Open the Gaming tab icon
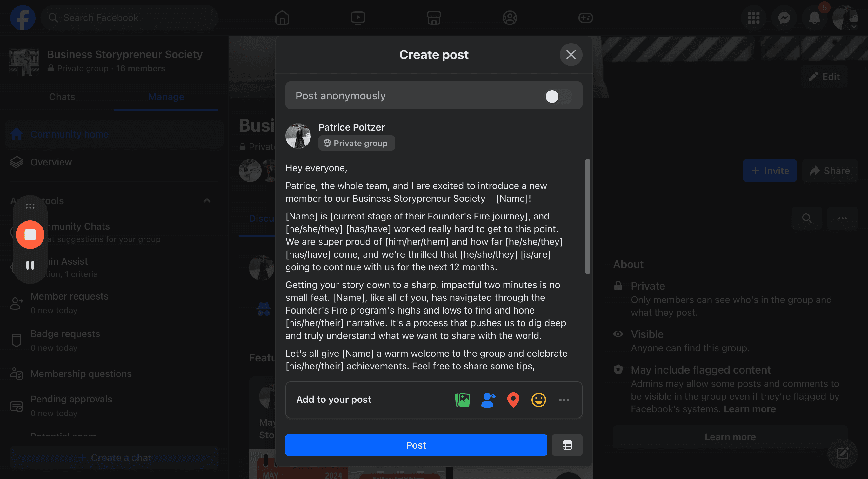The width and height of the screenshot is (868, 479). pyautogui.click(x=586, y=17)
